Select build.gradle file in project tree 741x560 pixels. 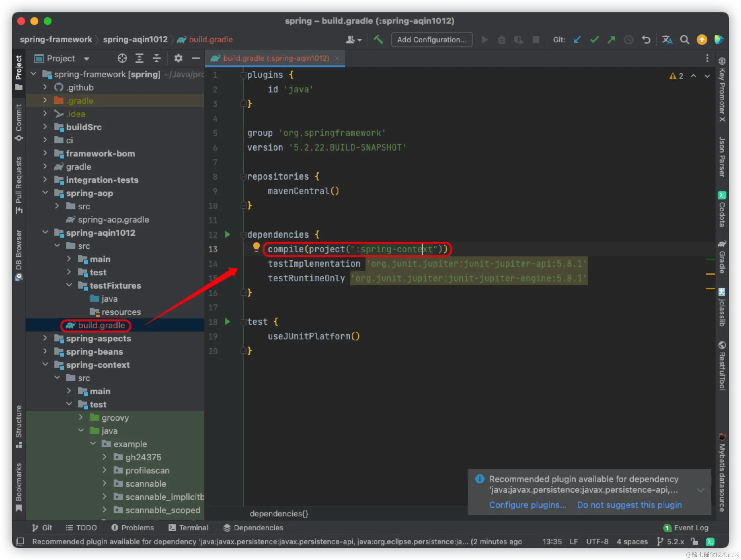[x=101, y=325]
